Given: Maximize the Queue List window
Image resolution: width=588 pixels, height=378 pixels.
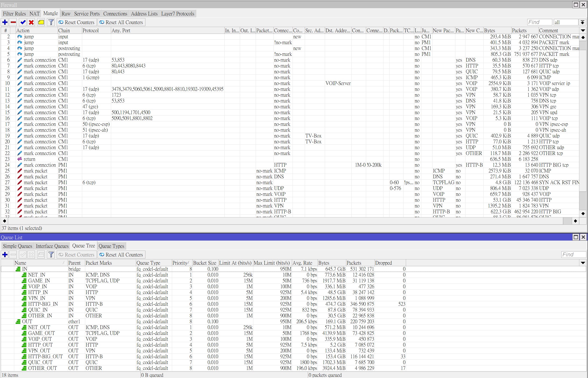Looking at the screenshot, I should [x=576, y=237].
